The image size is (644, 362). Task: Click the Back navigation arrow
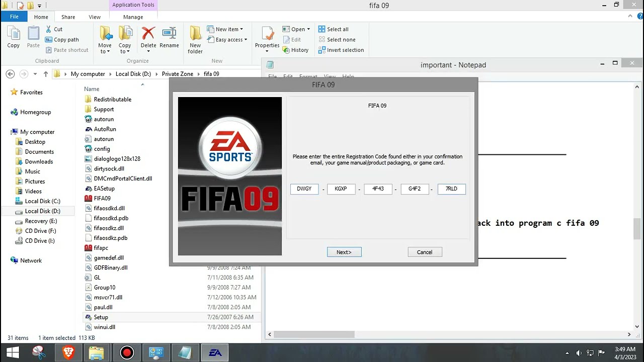coord(10,74)
